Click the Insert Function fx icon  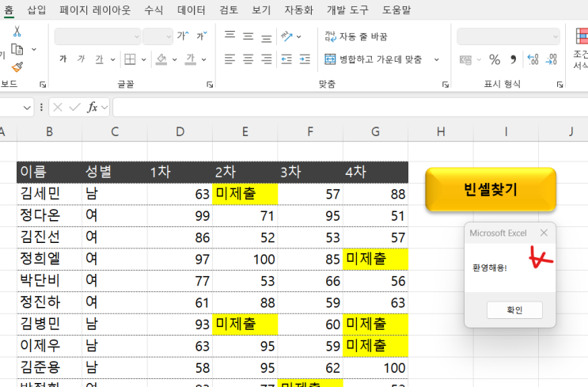point(93,108)
